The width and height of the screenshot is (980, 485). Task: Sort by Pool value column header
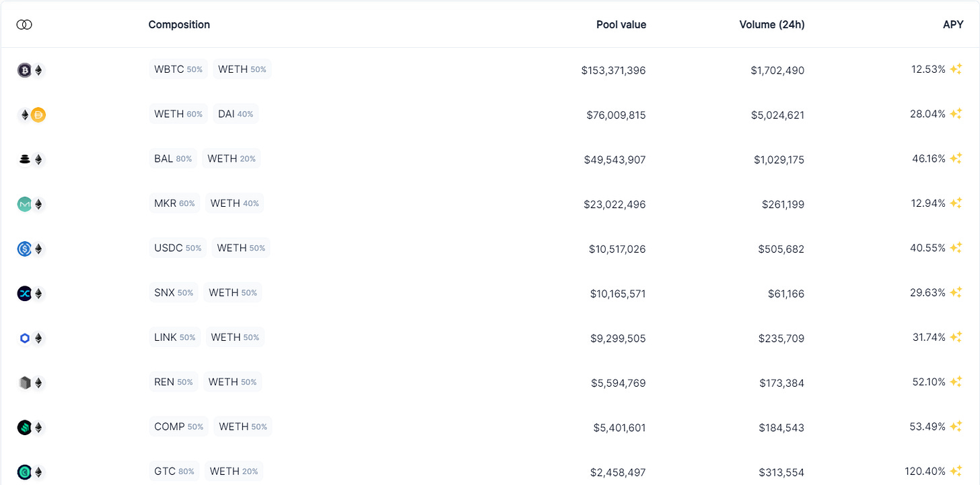click(x=621, y=25)
